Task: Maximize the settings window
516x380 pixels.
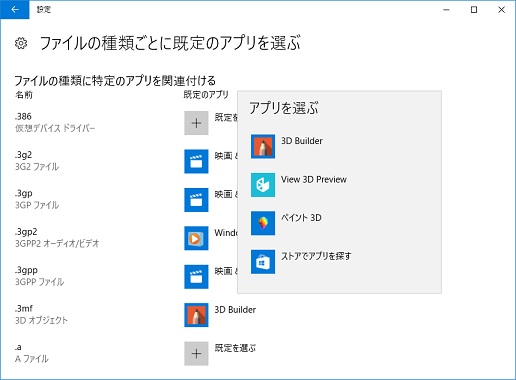Action: click(x=474, y=10)
